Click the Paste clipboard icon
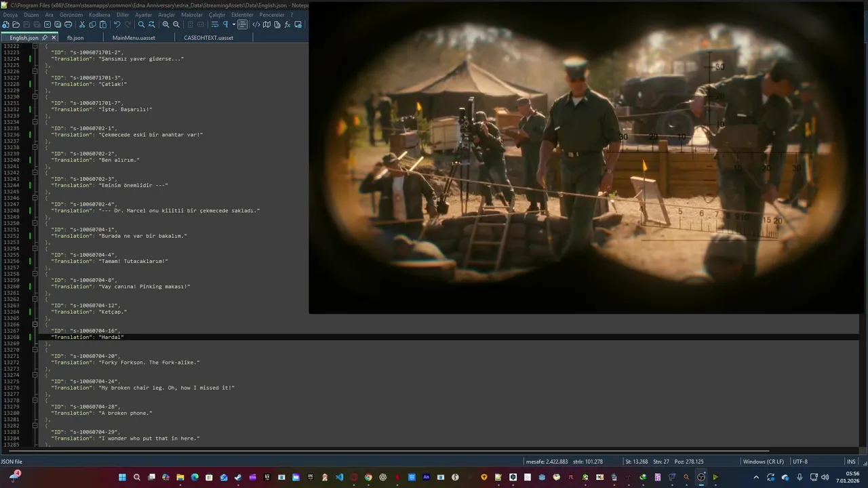This screenshot has height=488, width=868. pyautogui.click(x=103, y=24)
